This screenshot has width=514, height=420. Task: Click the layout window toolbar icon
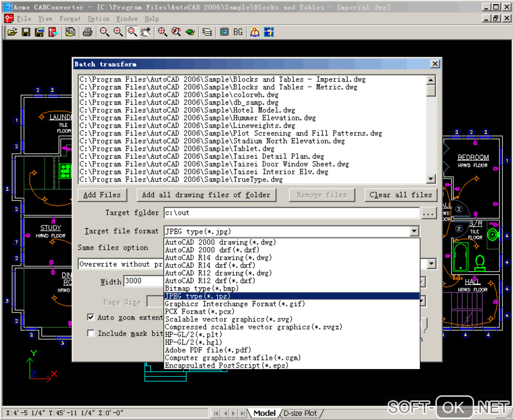[224, 32]
